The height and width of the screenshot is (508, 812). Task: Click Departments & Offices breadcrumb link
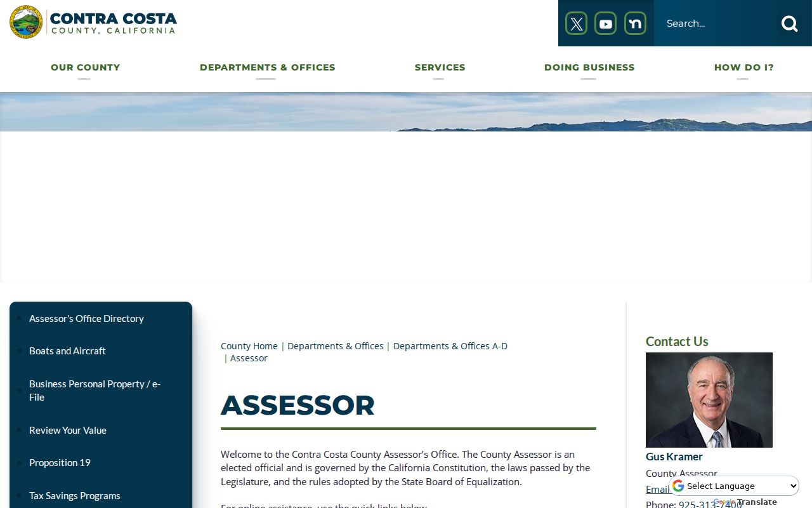click(x=336, y=346)
